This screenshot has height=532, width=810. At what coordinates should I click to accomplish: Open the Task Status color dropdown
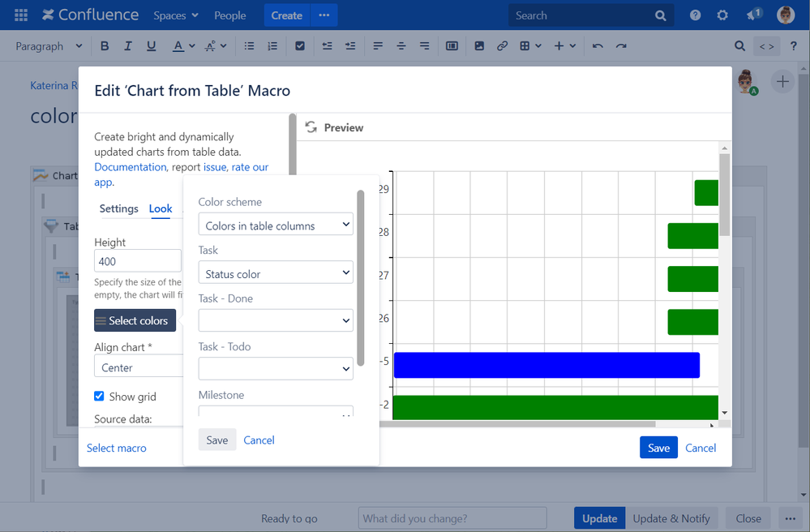tap(276, 272)
